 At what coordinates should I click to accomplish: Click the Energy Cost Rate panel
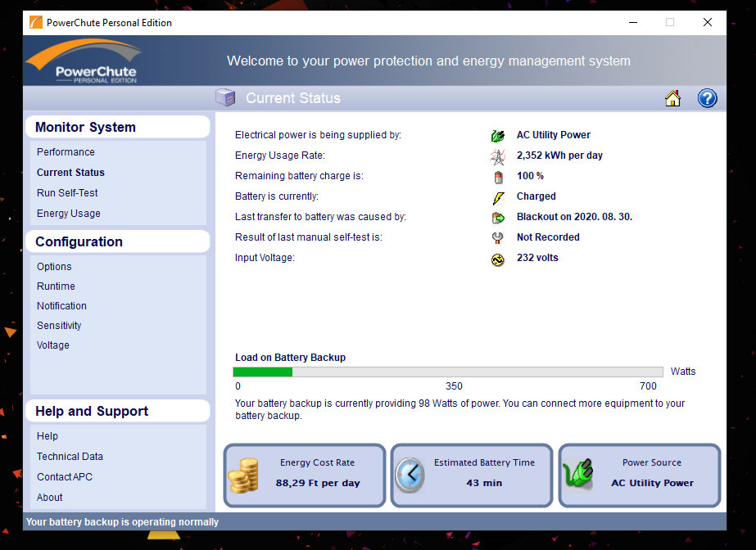tap(305, 476)
